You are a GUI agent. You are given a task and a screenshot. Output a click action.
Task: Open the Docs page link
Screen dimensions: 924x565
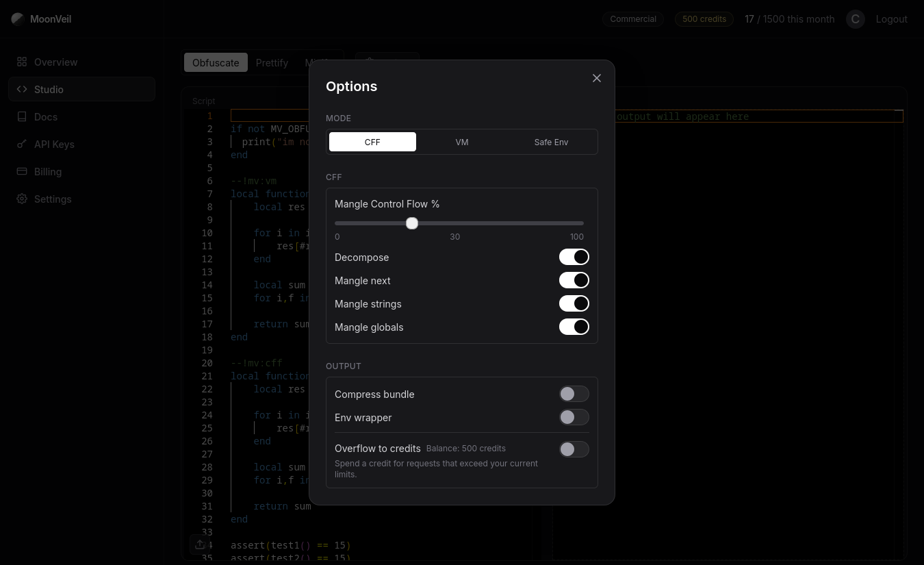click(x=82, y=116)
